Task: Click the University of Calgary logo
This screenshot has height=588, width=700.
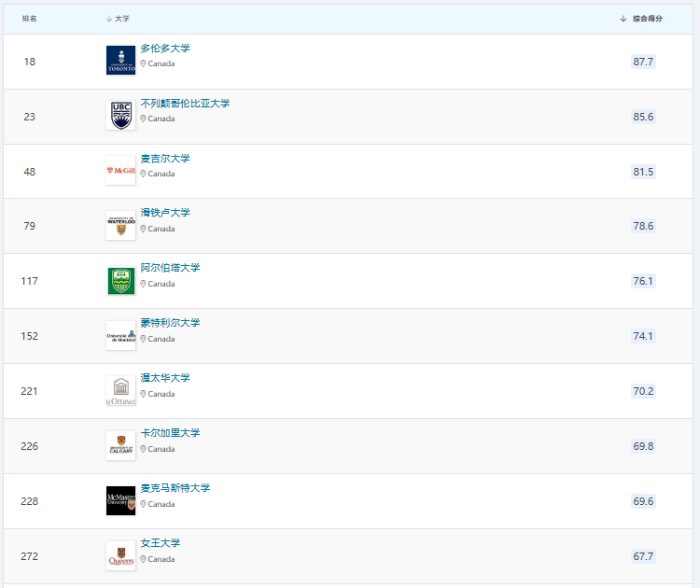Action: 120,446
